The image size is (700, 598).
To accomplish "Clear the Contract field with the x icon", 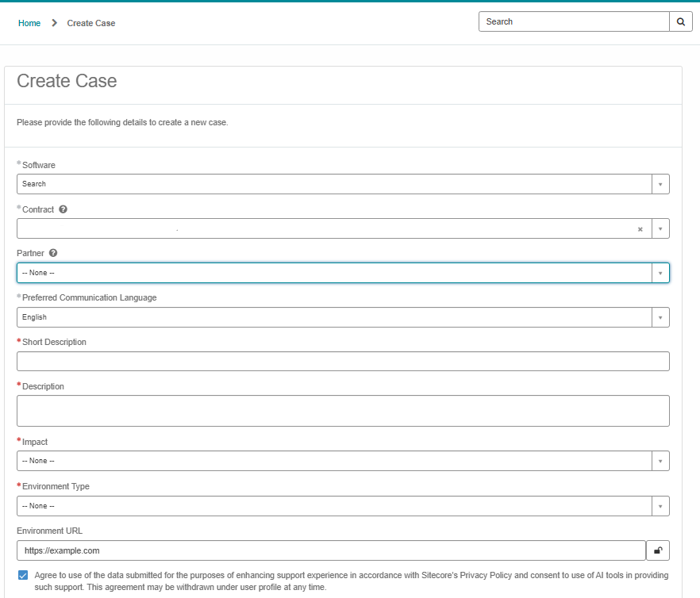I will [x=640, y=229].
